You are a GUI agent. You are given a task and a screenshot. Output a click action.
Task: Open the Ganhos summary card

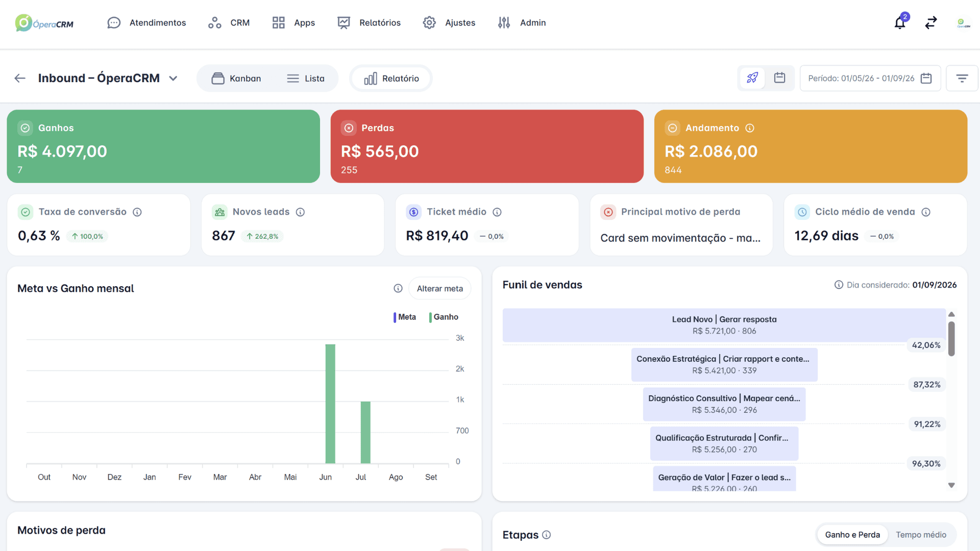(x=163, y=146)
